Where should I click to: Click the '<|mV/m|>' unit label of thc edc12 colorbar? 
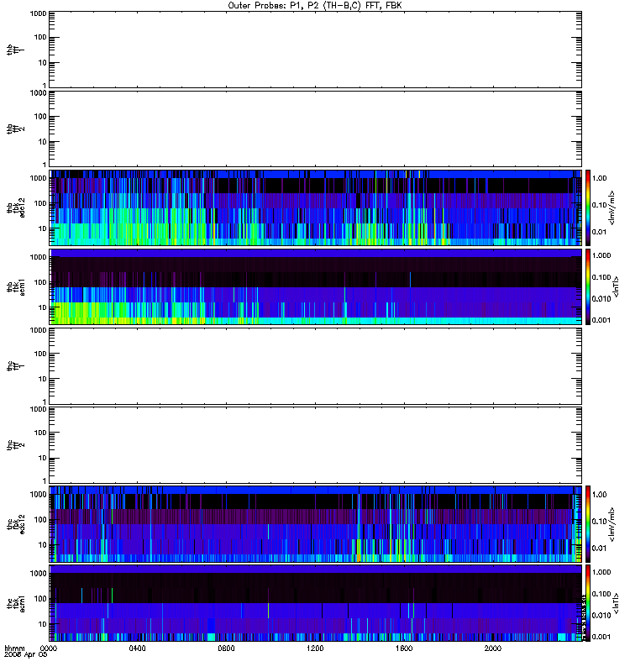pyautogui.click(x=612, y=524)
